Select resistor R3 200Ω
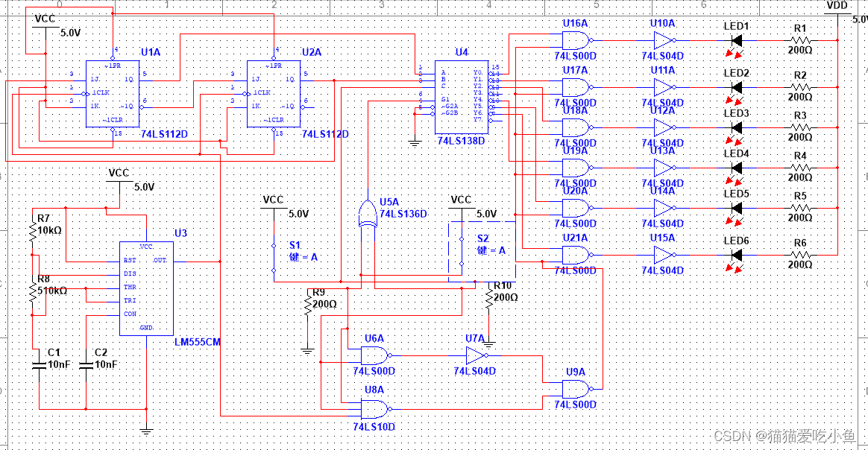Screen dimensions: 868x450 (800, 127)
